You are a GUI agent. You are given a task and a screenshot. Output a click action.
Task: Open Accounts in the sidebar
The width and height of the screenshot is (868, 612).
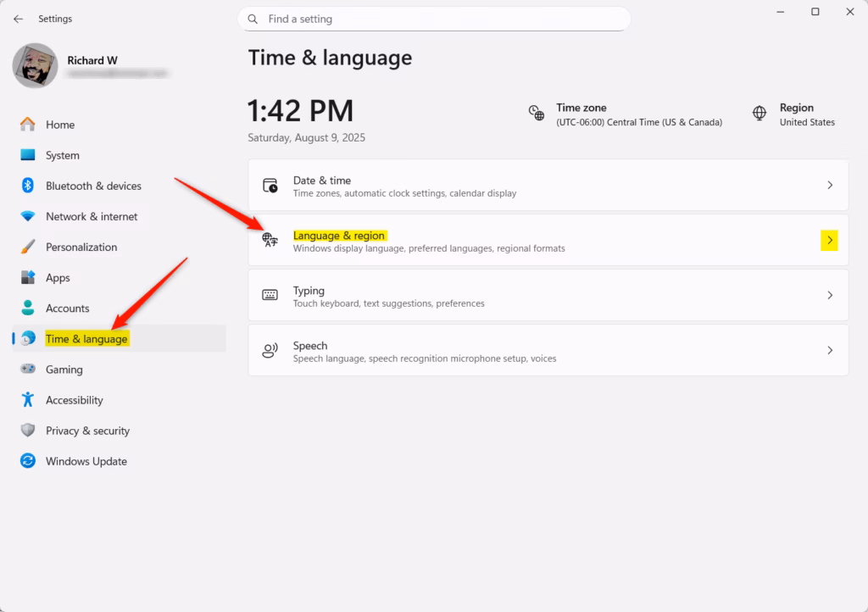click(67, 309)
